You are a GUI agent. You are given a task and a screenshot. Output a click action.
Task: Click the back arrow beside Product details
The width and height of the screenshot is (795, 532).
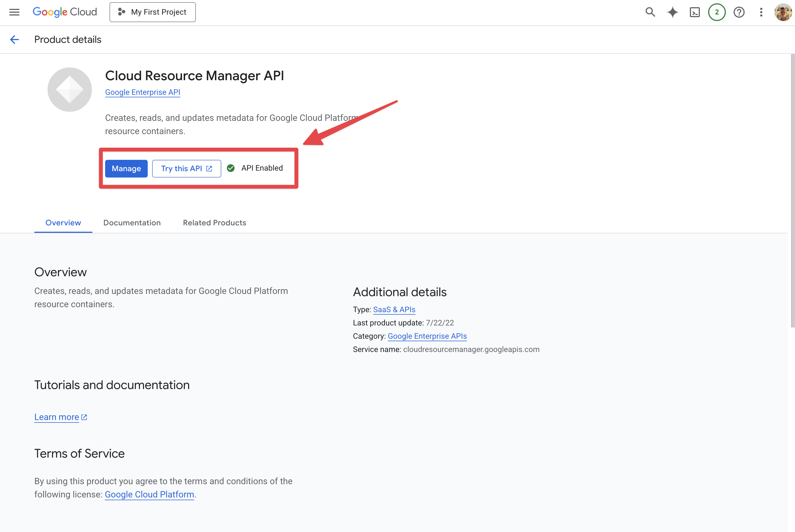[14, 39]
